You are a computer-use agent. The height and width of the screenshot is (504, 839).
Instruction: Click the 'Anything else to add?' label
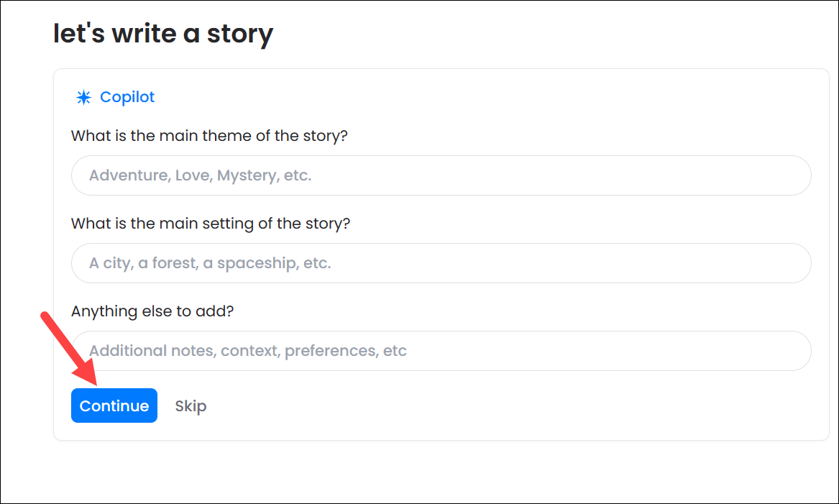[152, 311]
